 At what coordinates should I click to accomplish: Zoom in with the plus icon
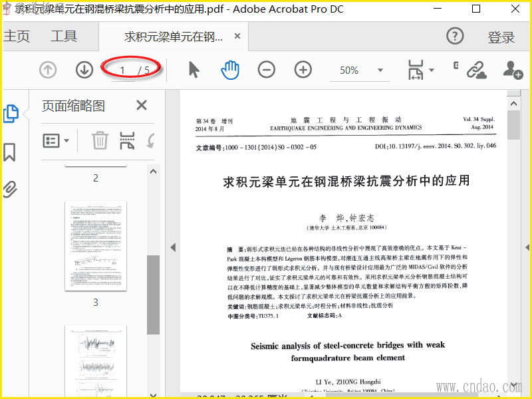pos(303,70)
